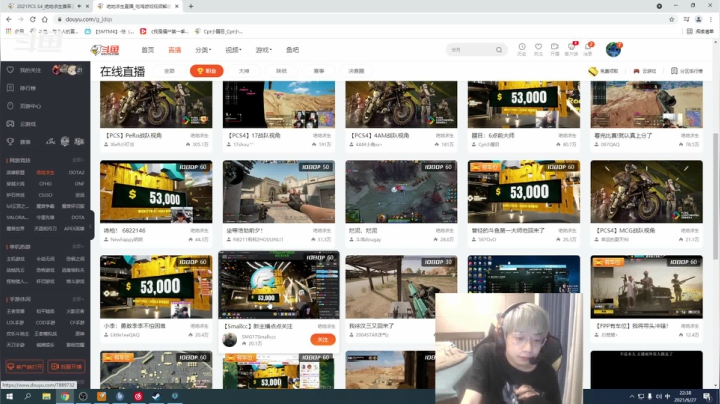Select the orange trophy filter tab

pos(207,71)
